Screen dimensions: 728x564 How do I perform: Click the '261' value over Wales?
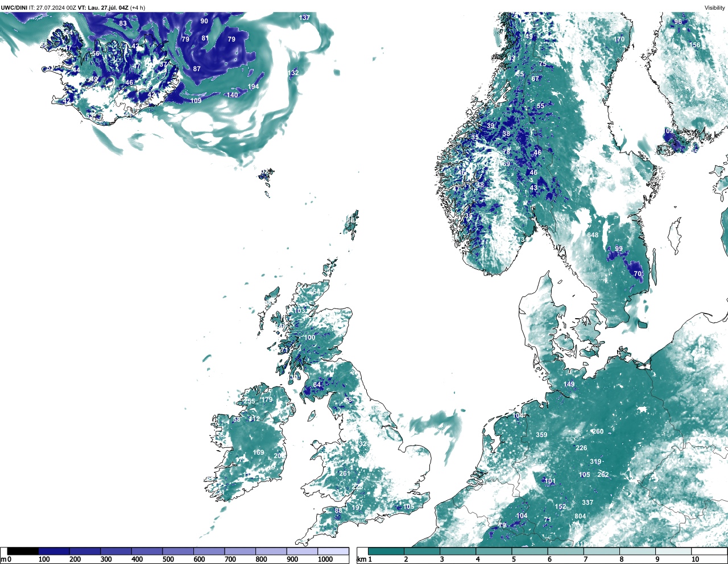pos(345,474)
